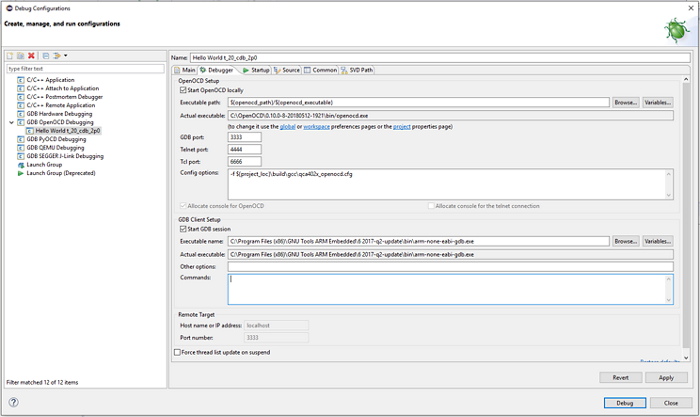Collapse the GDB OpenOCD Debugging node

[12, 122]
